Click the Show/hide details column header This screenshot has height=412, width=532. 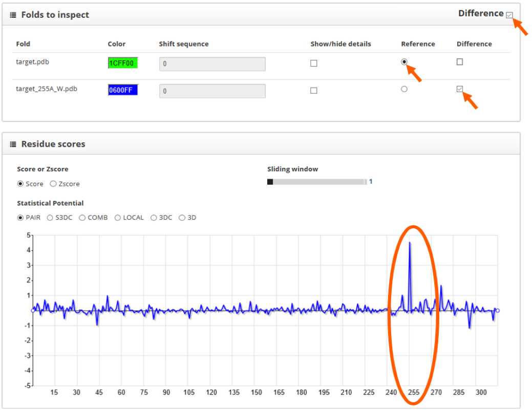pos(341,44)
